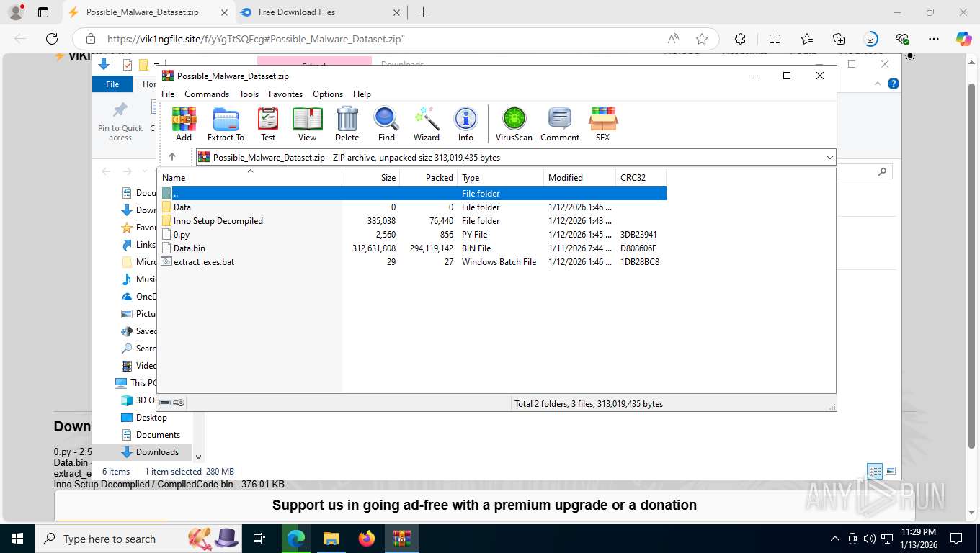The width and height of the screenshot is (980, 553).
Task: Expand the archive path dropdown
Action: point(829,157)
